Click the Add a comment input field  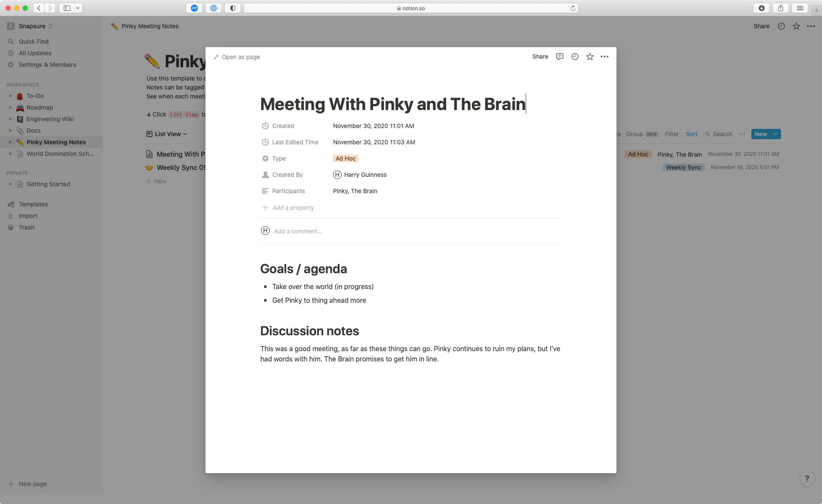[298, 230]
